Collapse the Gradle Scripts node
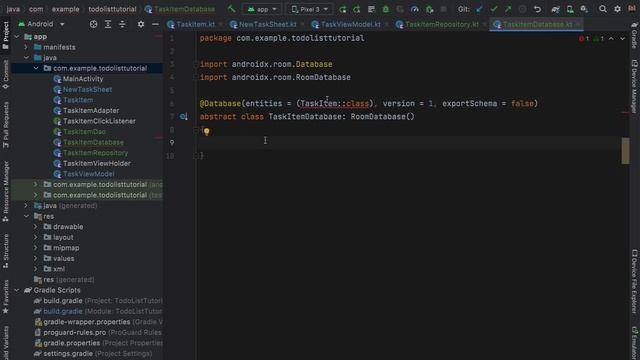This screenshot has width=640, height=360. pyautogui.click(x=17, y=290)
